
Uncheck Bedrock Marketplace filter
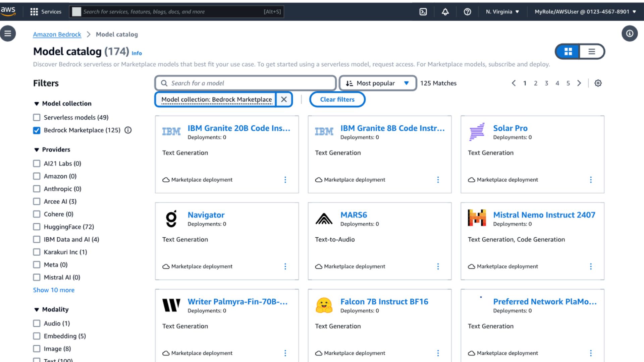tap(37, 130)
